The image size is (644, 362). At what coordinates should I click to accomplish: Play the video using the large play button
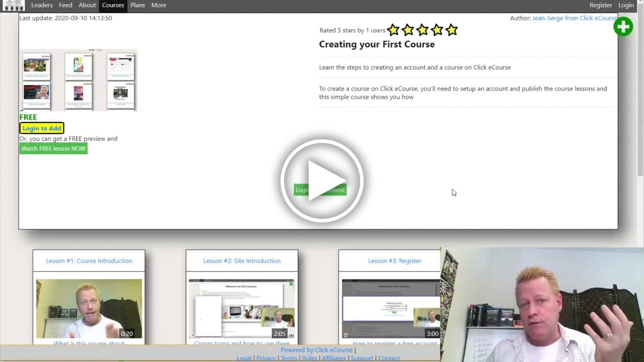coord(322,181)
